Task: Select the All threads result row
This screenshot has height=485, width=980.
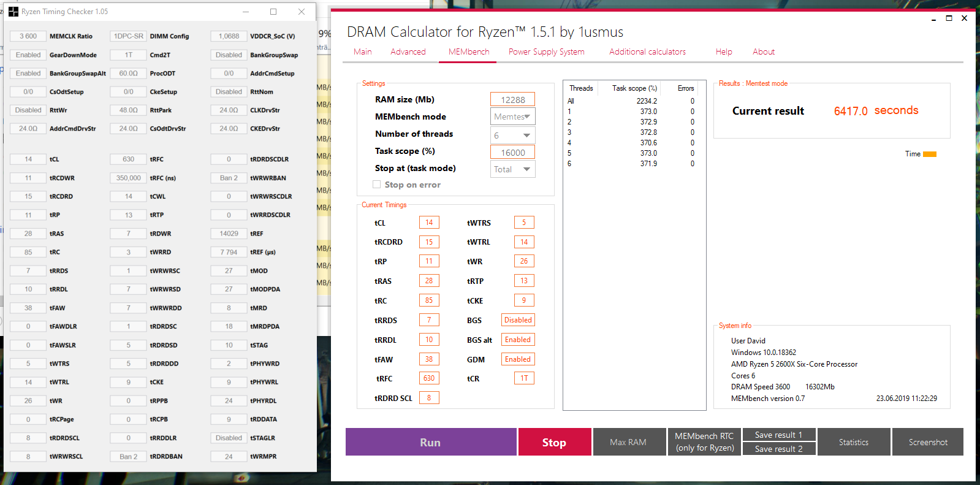Action: (631, 101)
